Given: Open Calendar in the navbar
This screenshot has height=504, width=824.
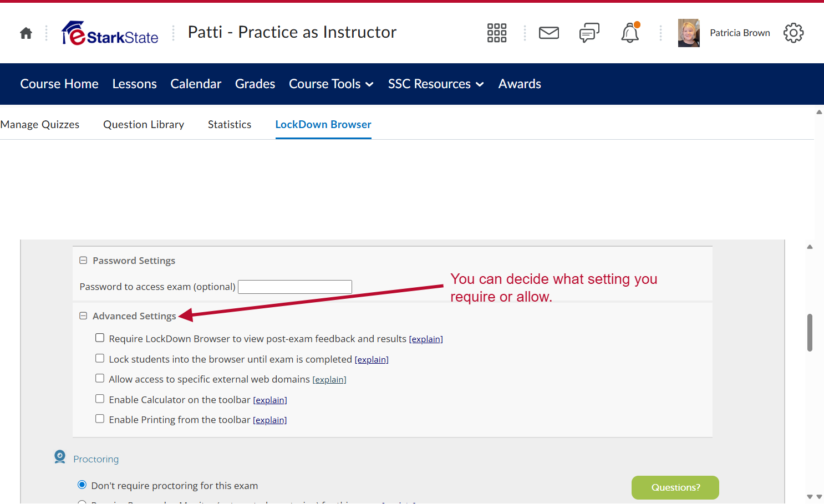Looking at the screenshot, I should pyautogui.click(x=196, y=84).
